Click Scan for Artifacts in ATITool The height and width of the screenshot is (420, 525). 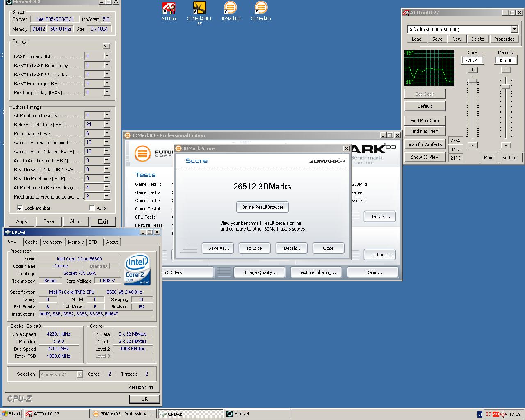pos(425,144)
